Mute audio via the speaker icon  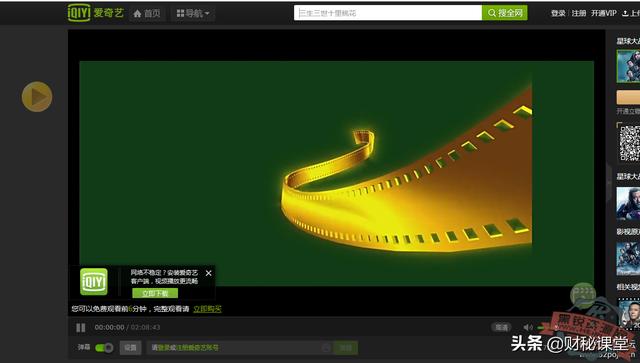click(528, 327)
